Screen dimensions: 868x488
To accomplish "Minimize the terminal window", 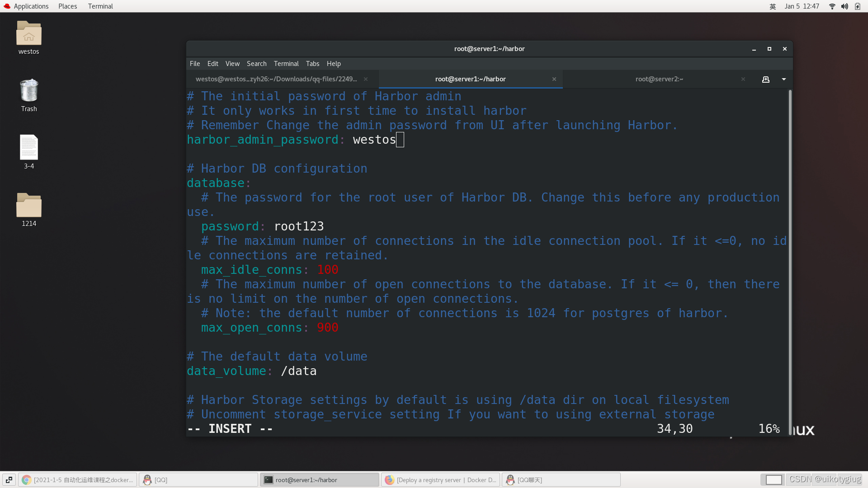I will coord(754,49).
